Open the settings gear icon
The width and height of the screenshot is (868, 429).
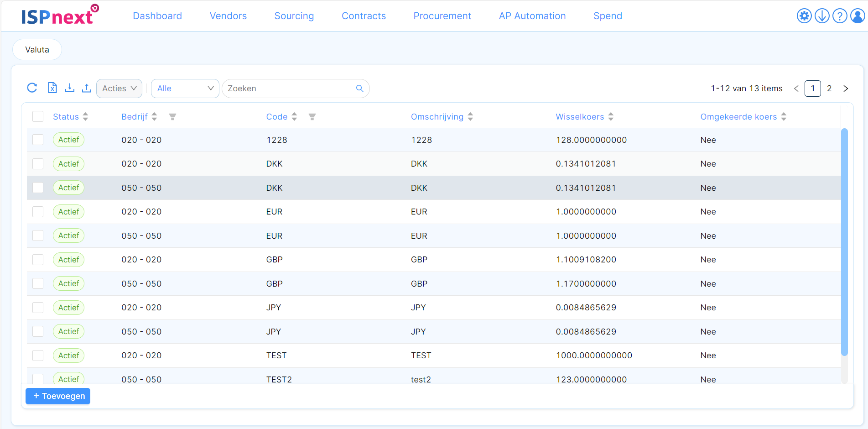[x=804, y=16]
